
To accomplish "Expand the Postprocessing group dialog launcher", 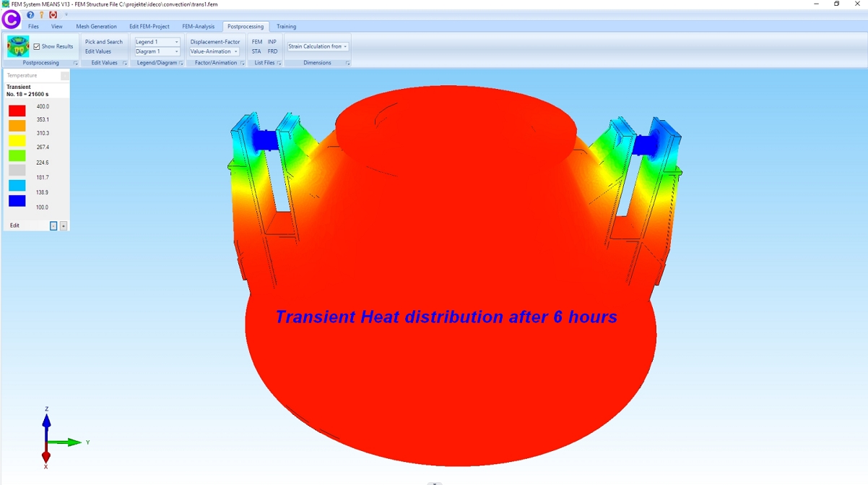I will [x=75, y=64].
